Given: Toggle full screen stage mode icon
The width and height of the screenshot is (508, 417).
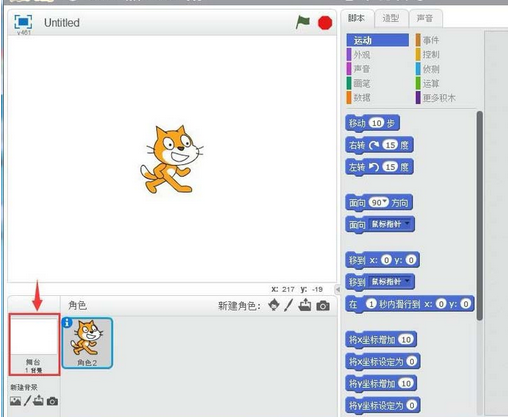Looking at the screenshot, I should (23, 22).
